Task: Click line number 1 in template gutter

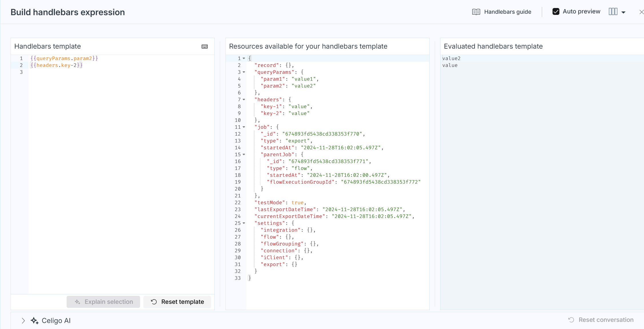Action: coord(21,58)
